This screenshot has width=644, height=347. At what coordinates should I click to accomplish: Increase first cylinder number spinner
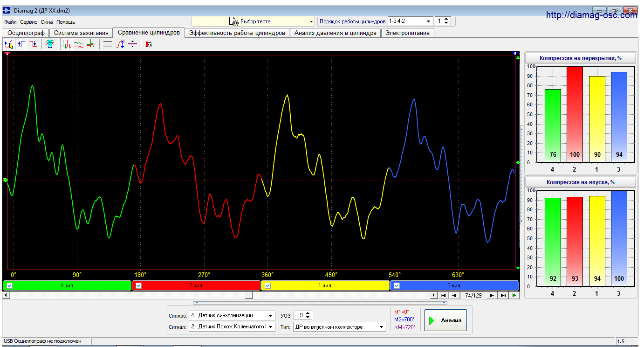tap(446, 19)
